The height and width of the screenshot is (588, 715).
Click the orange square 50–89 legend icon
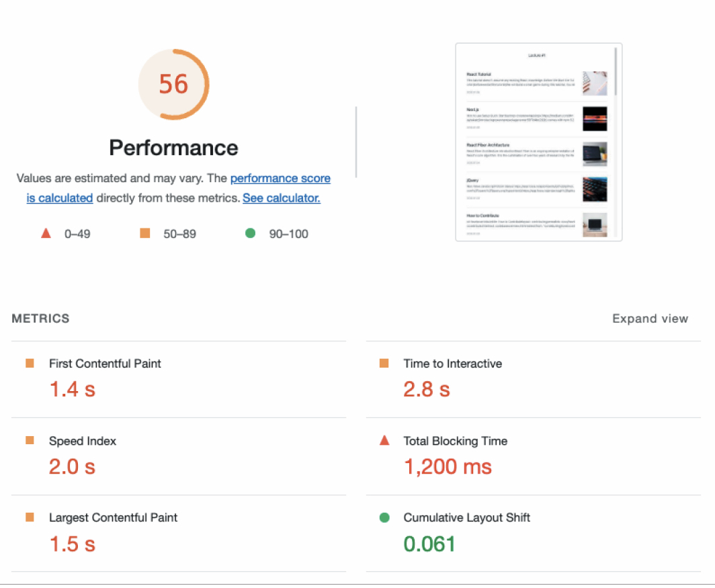pyautogui.click(x=145, y=233)
